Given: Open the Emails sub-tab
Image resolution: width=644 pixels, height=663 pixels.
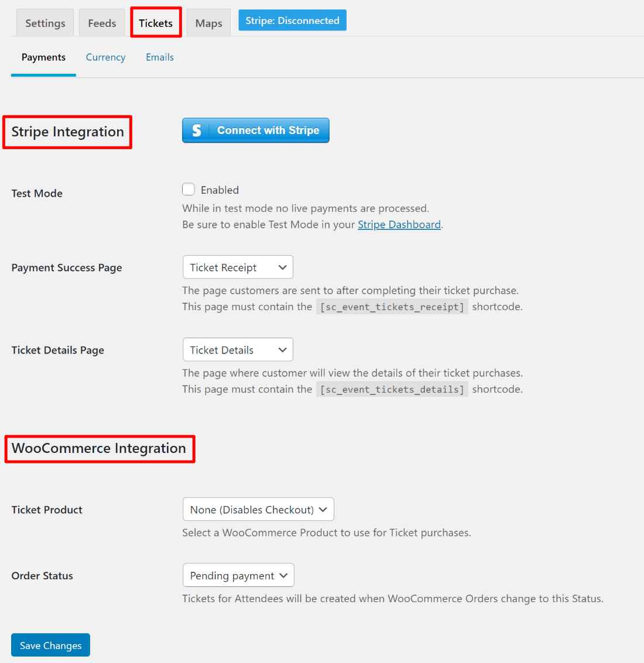Looking at the screenshot, I should tap(160, 57).
